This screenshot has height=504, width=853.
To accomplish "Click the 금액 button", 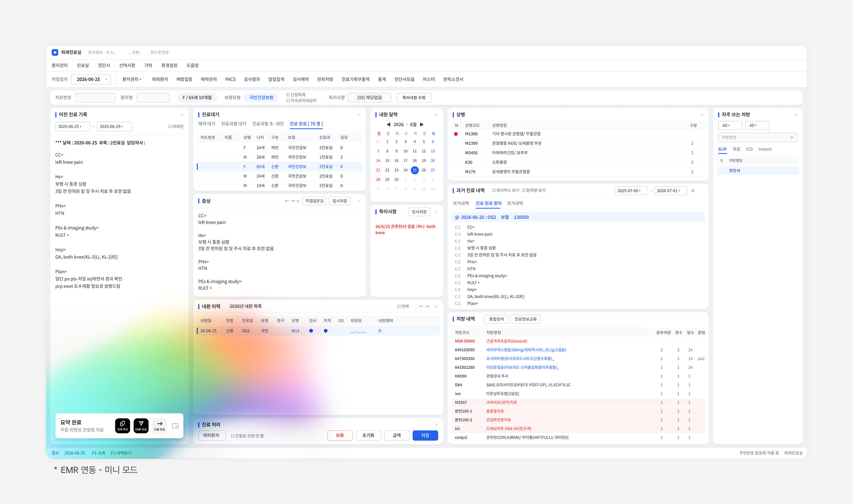I will point(397,435).
